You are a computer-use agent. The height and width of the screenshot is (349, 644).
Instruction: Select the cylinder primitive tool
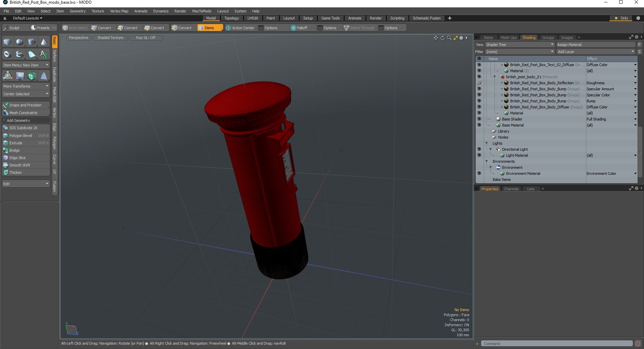(x=32, y=42)
